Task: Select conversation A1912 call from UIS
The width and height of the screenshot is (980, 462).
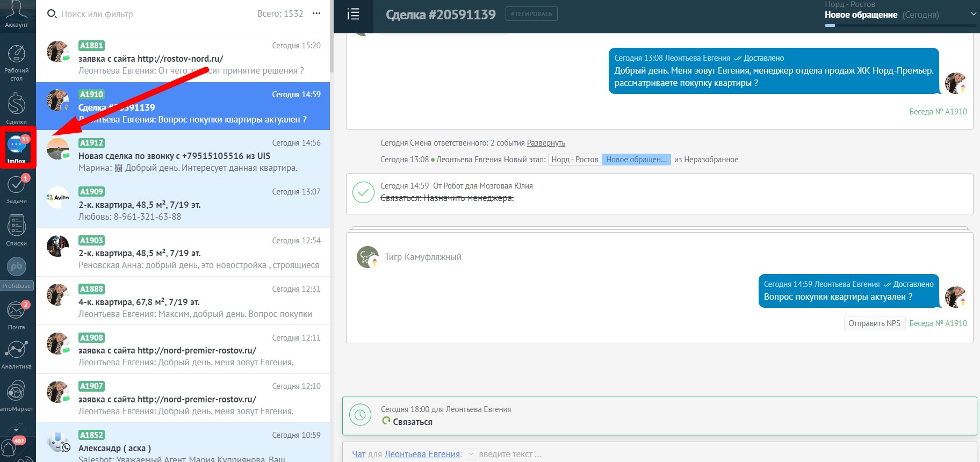Action: (x=183, y=155)
